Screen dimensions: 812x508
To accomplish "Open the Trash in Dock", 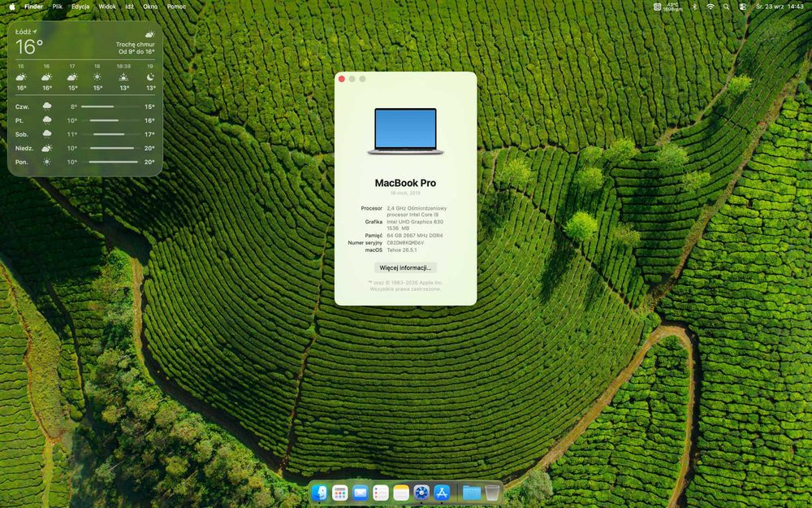I will pos(492,493).
